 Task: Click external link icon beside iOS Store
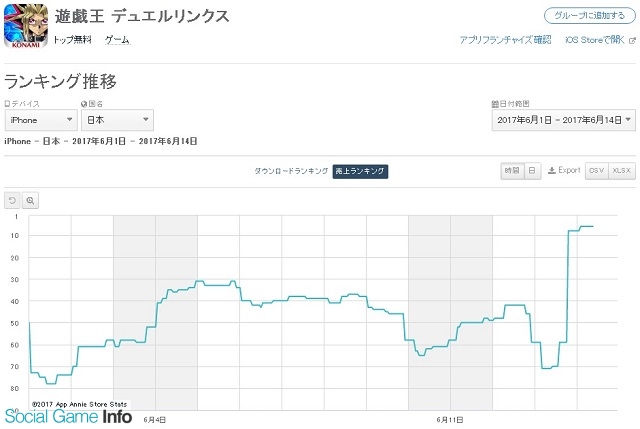pyautogui.click(x=632, y=40)
